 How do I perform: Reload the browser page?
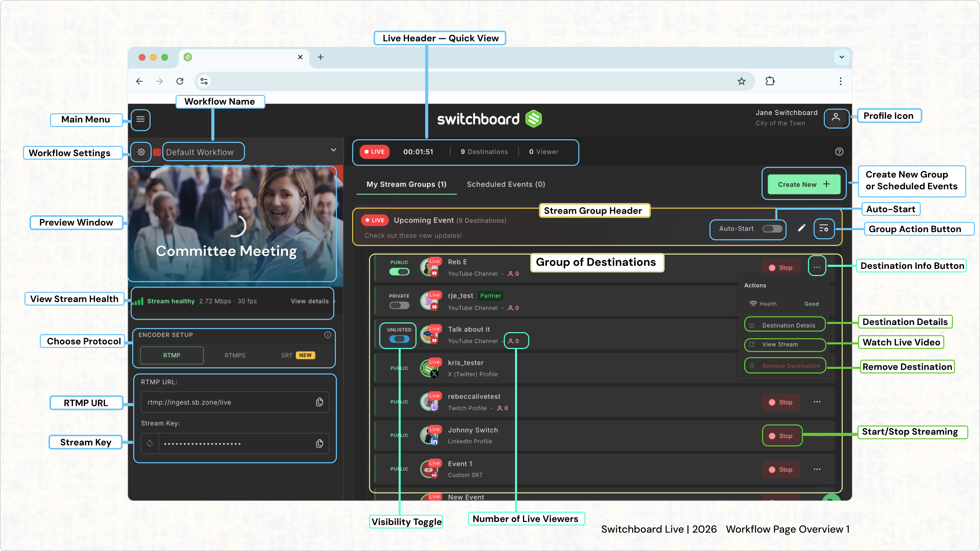pos(180,81)
